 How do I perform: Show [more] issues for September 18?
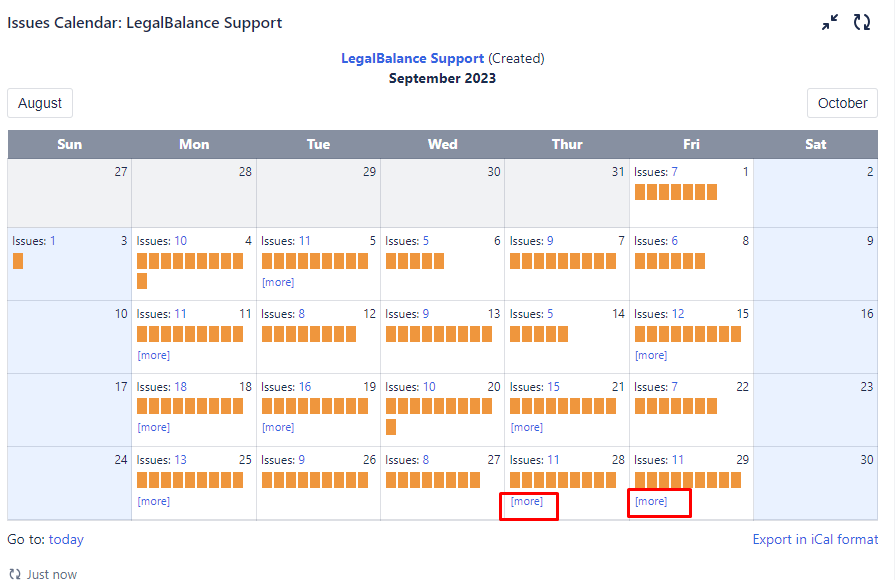(154, 427)
